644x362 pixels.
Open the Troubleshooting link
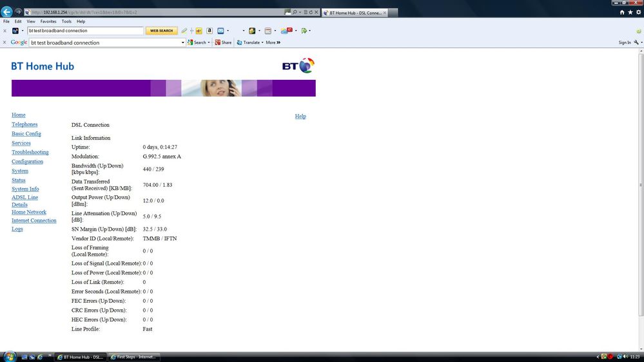30,152
